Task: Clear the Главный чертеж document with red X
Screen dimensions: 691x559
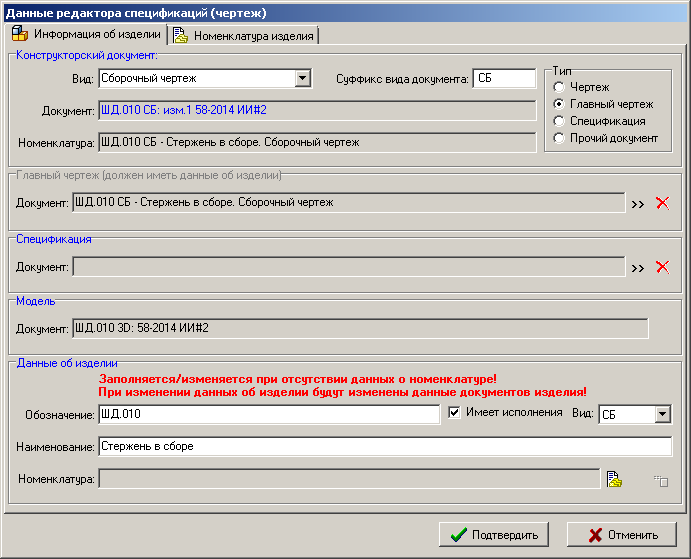Action: pos(661,203)
